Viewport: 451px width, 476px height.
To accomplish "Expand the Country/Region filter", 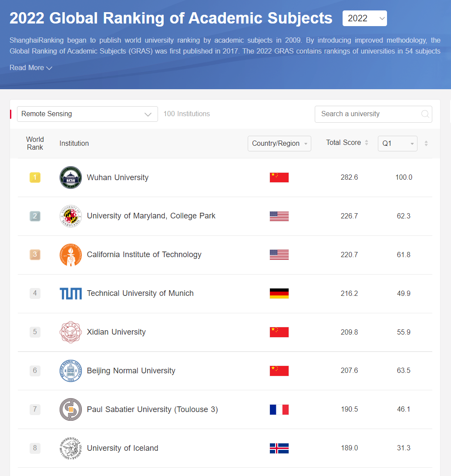I will (x=279, y=144).
